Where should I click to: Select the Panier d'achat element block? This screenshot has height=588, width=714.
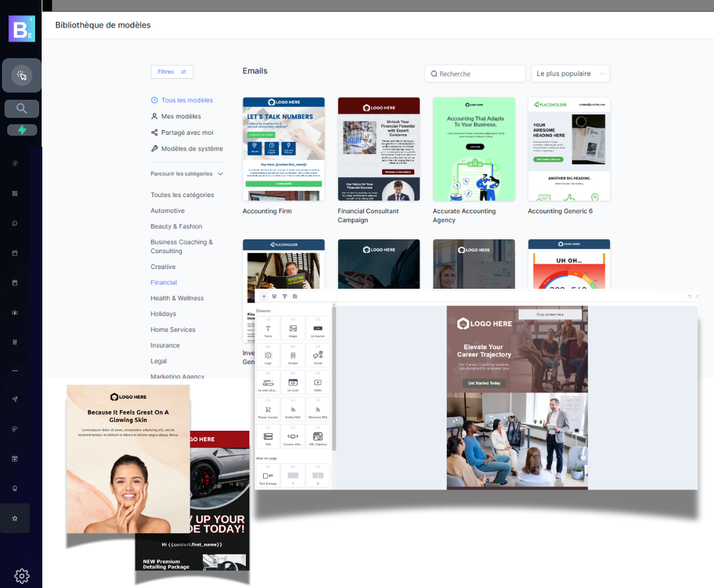pos(268,410)
